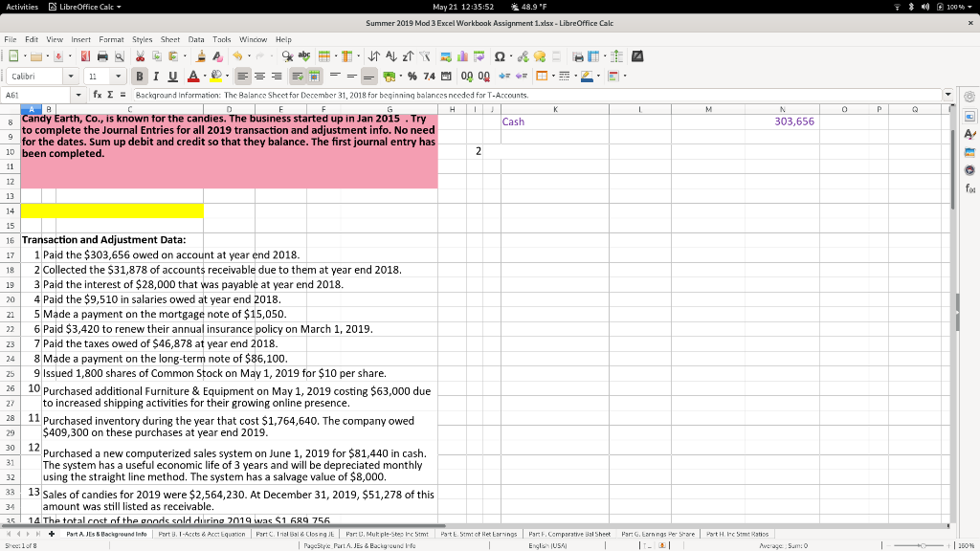The width and height of the screenshot is (980, 551).
Task: Insert a chart
Action: tap(462, 56)
